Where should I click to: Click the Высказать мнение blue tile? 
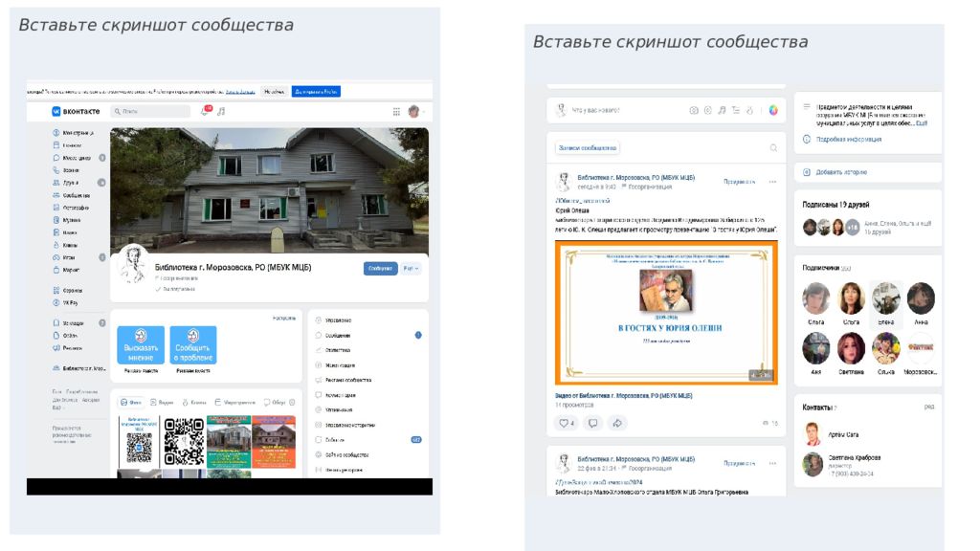click(x=141, y=344)
